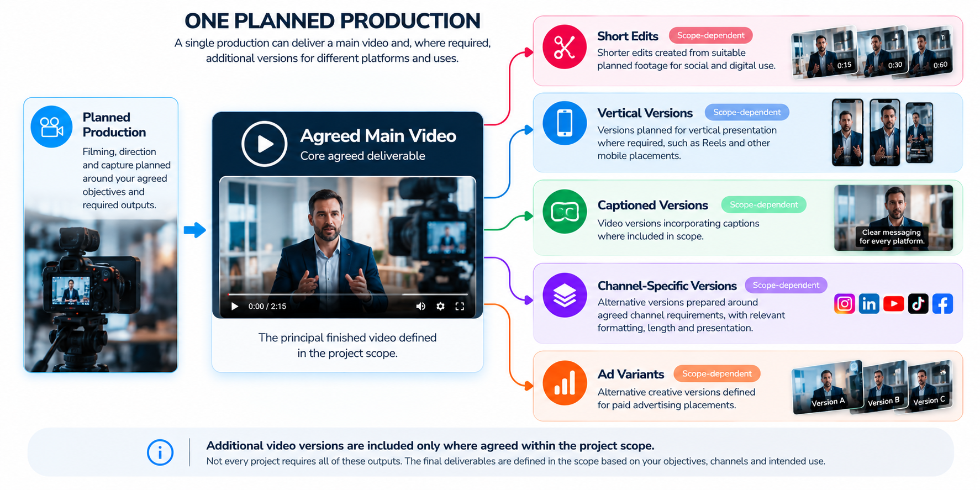Click the LinkedIn logo
980x490 pixels.
[x=869, y=304]
